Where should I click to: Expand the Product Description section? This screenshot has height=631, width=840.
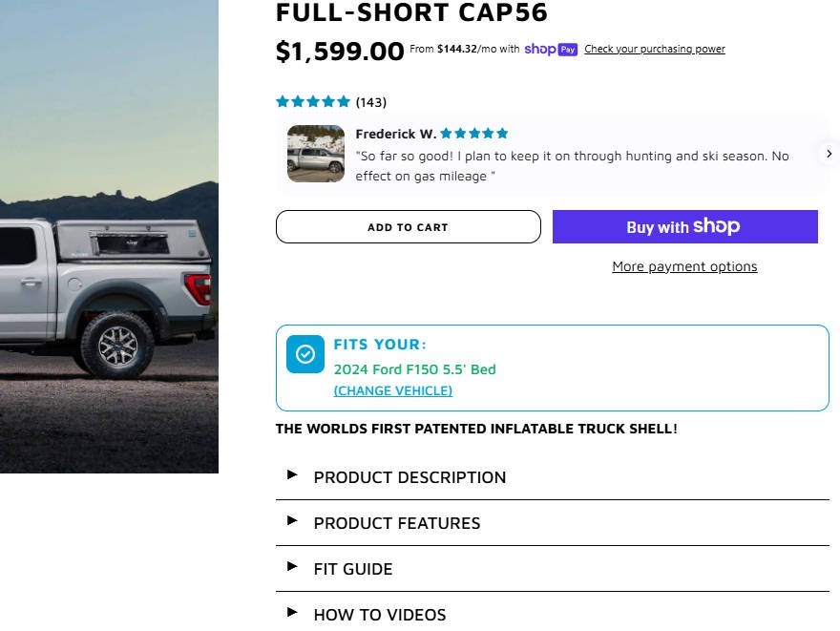click(x=409, y=477)
